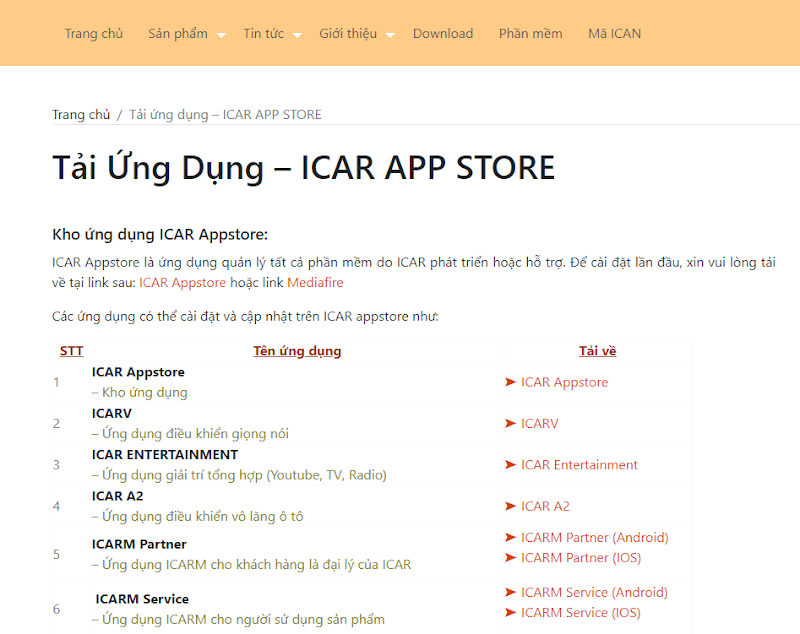Download ICAR Entertainment app

coord(579,465)
